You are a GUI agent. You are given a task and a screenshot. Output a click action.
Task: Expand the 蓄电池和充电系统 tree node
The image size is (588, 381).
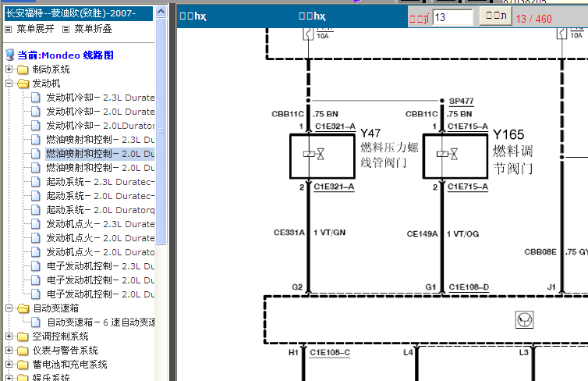click(9, 365)
